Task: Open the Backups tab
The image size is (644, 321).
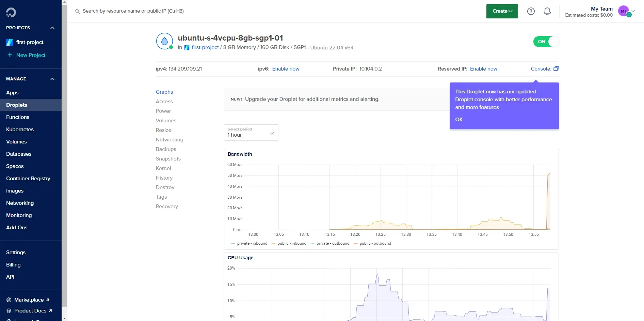Action: click(x=166, y=149)
